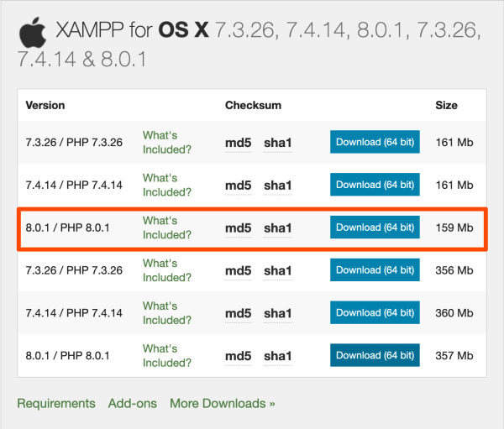Show sha1 checksum for 161 Mb 7.3.26 row
Image resolution: width=504 pixels, height=429 pixels.
(278, 143)
